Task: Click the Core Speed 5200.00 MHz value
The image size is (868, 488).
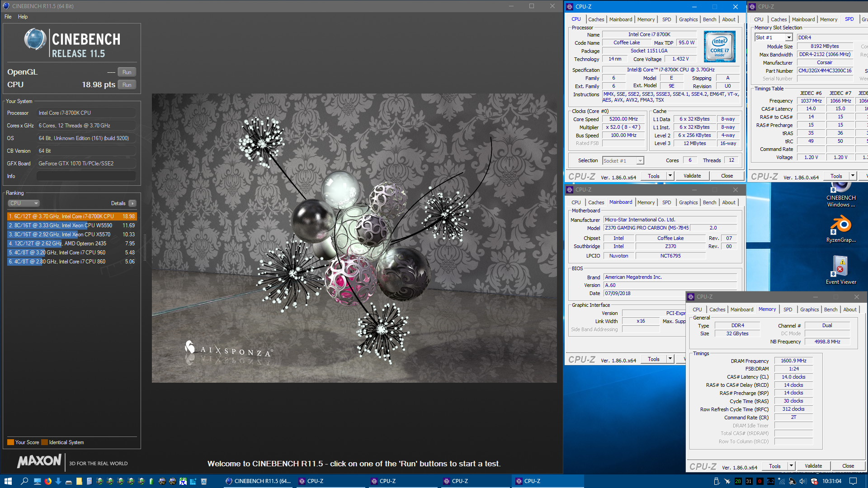Action: pyautogui.click(x=623, y=119)
